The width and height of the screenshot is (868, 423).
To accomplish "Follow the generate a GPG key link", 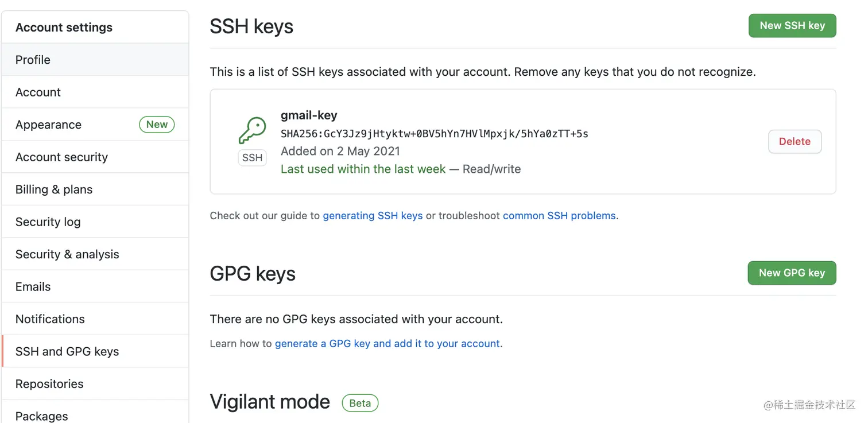I will coord(387,344).
